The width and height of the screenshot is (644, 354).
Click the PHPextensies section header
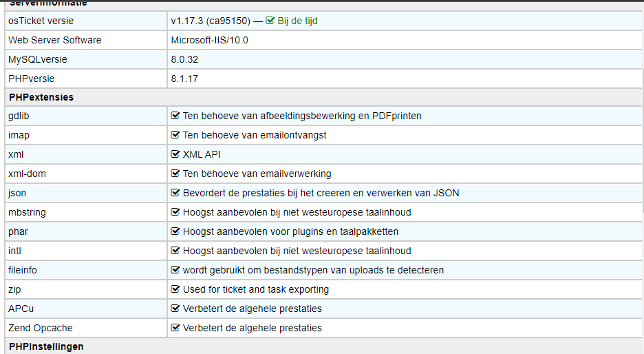pos(41,97)
